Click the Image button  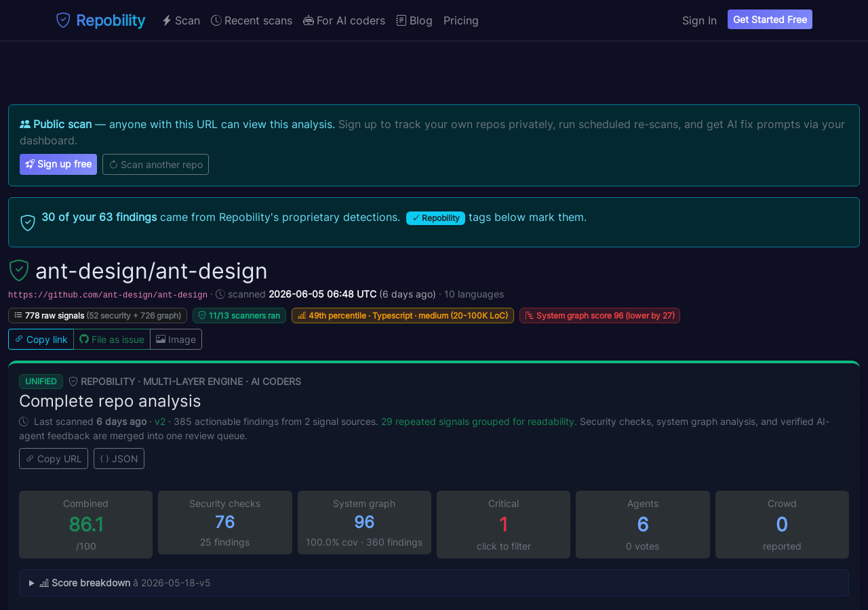[176, 339]
